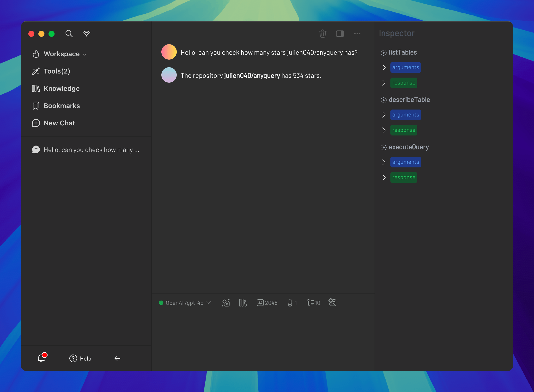Open the max tokens 2048 setting
This screenshot has width=534, height=392.
267,303
